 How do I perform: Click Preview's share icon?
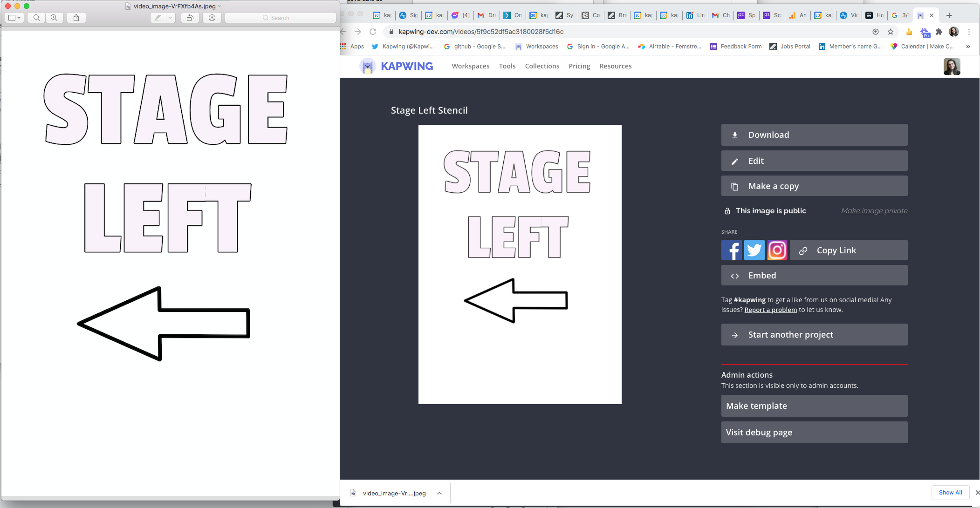[76, 18]
